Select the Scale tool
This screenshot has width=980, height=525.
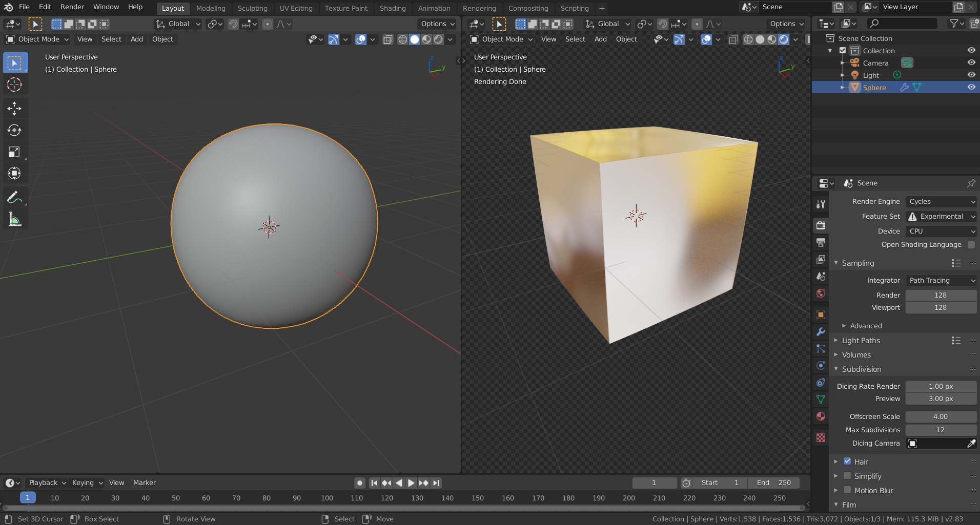(15, 151)
